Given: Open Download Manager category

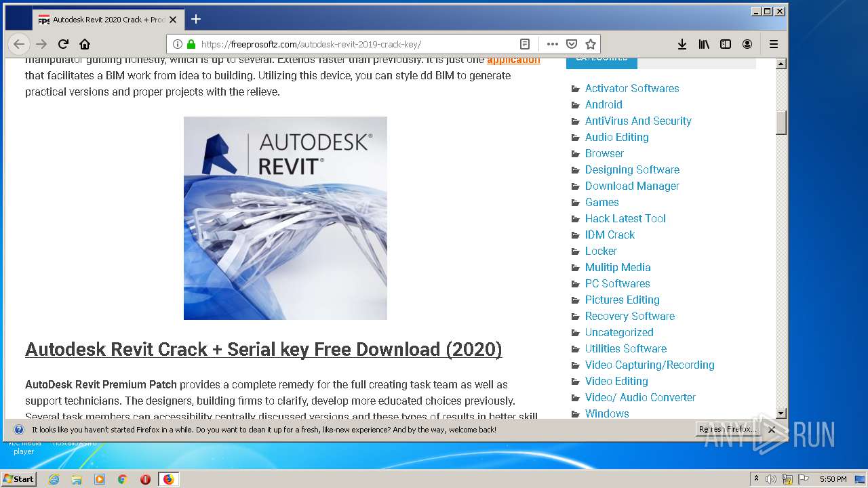Looking at the screenshot, I should 632,186.
